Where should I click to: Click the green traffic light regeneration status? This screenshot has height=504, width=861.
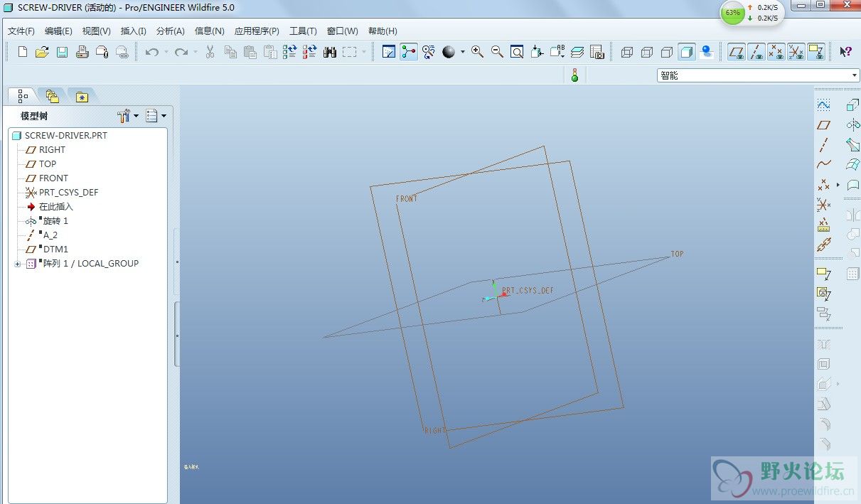point(575,75)
